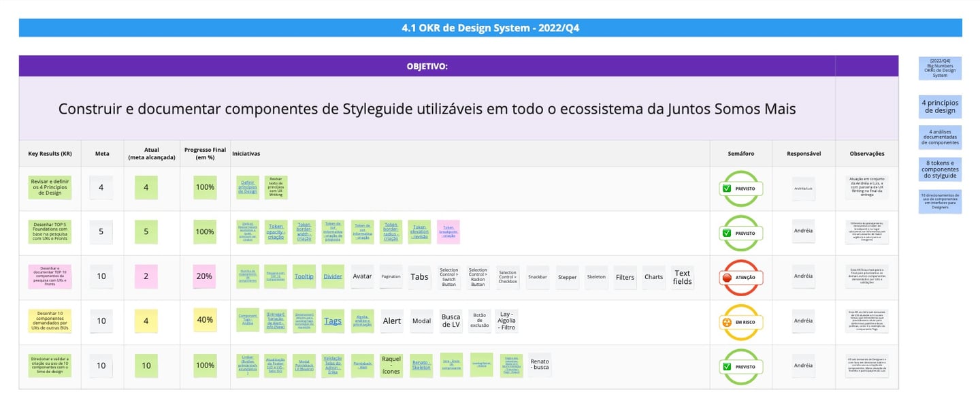Select the Charts sticky note
980x405 pixels.
tap(653, 276)
